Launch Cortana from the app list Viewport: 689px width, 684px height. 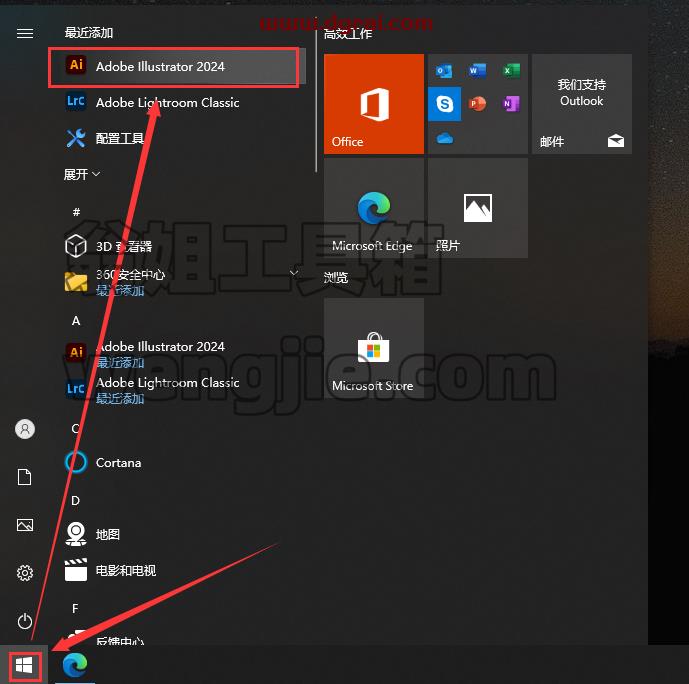click(x=176, y=463)
